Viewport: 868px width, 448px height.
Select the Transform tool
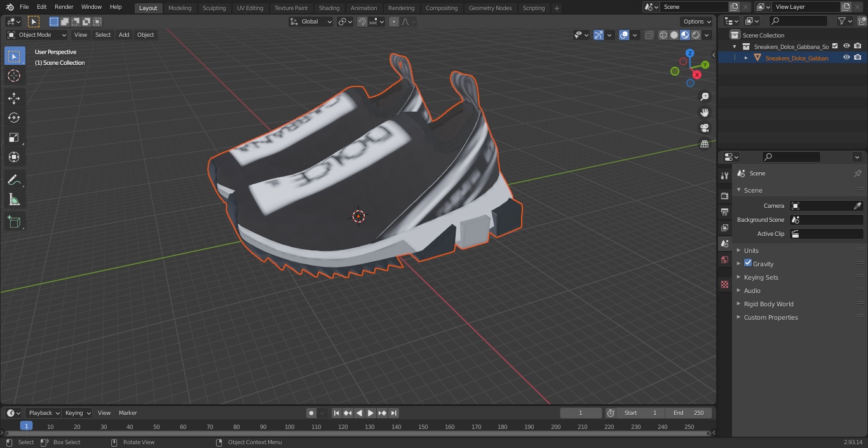pos(14,157)
